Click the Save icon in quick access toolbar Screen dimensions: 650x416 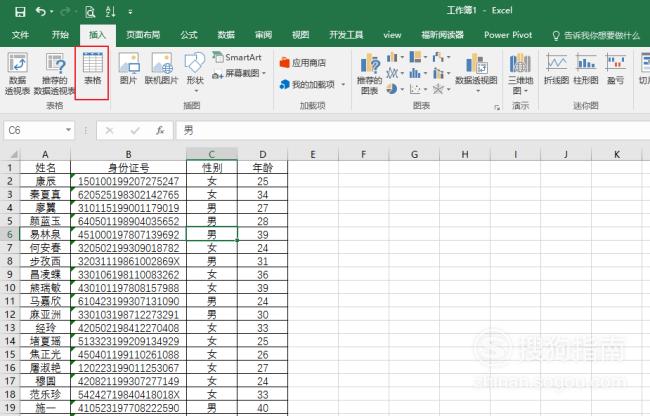20,12
